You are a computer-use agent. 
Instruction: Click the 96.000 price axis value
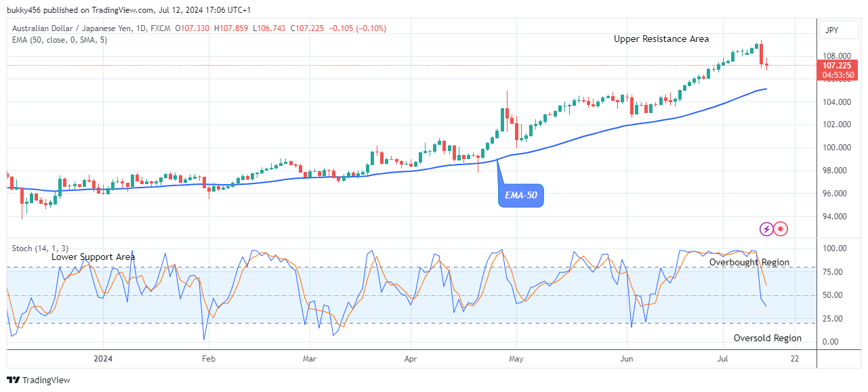(x=835, y=194)
